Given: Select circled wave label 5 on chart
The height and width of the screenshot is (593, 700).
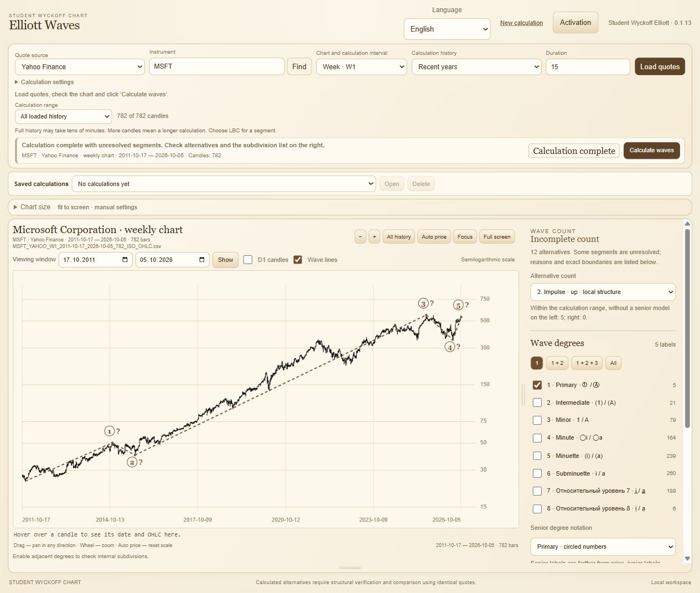Looking at the screenshot, I should (458, 305).
